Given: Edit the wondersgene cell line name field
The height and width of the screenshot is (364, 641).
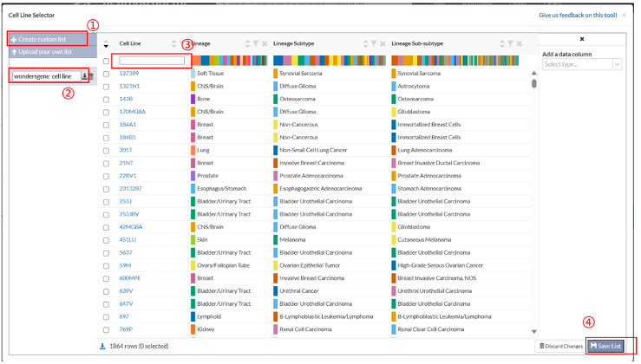Looking at the screenshot, I should pyautogui.click(x=46, y=76).
